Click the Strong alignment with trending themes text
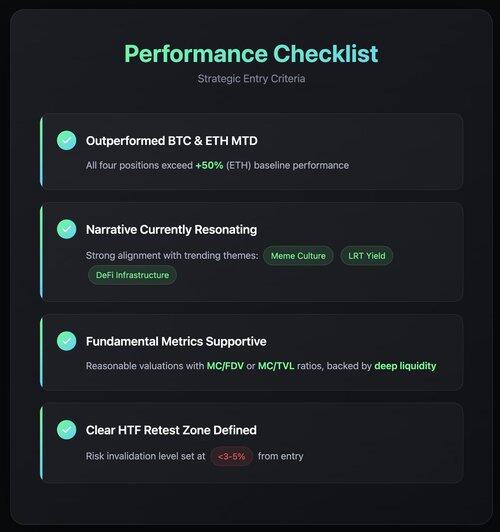Image resolution: width=500 pixels, height=532 pixels. tap(172, 255)
